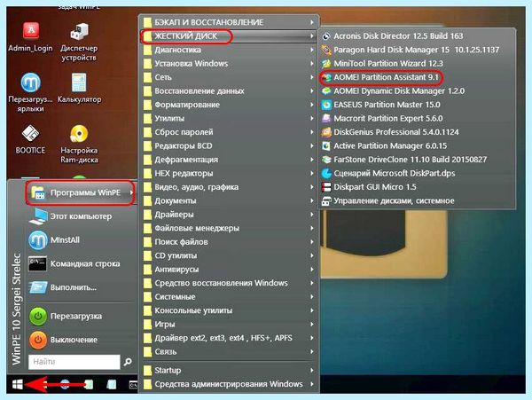Open the Документы menu folder
532x400 pixels.
tap(229, 200)
